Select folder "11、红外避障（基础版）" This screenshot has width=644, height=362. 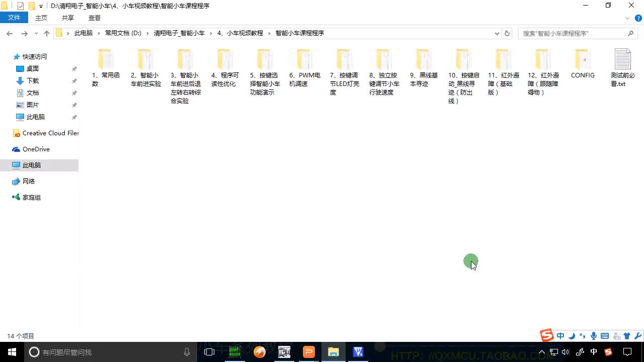[503, 72]
